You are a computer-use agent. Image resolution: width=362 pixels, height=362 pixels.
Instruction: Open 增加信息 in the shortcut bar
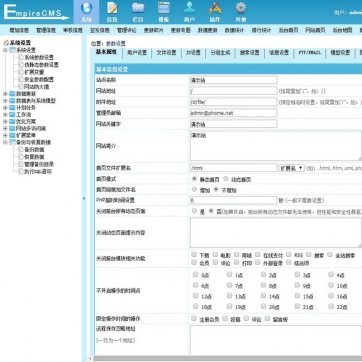pos(19,30)
